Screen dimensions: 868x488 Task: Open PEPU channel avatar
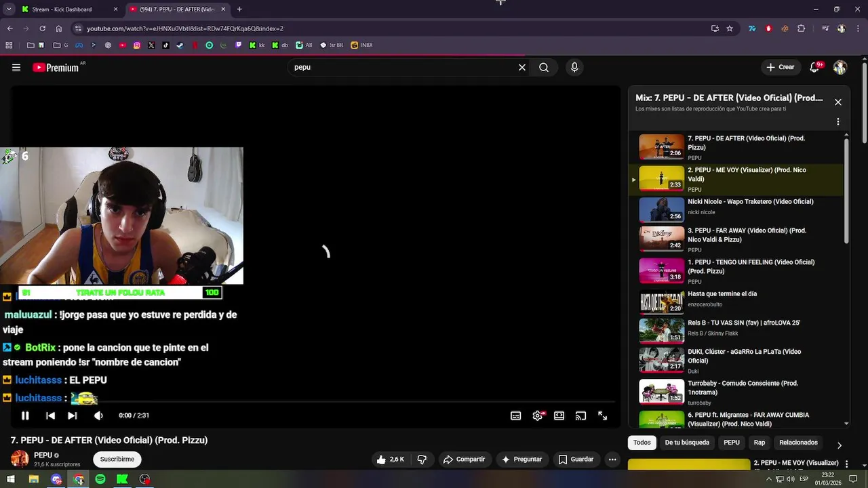tap(20, 459)
